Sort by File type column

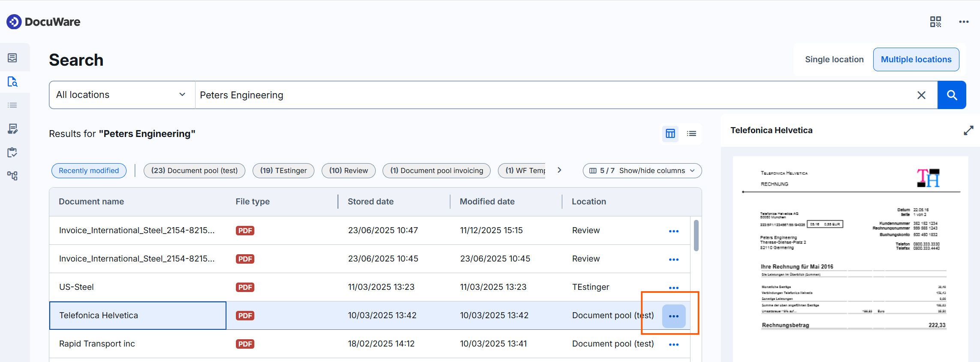(253, 202)
